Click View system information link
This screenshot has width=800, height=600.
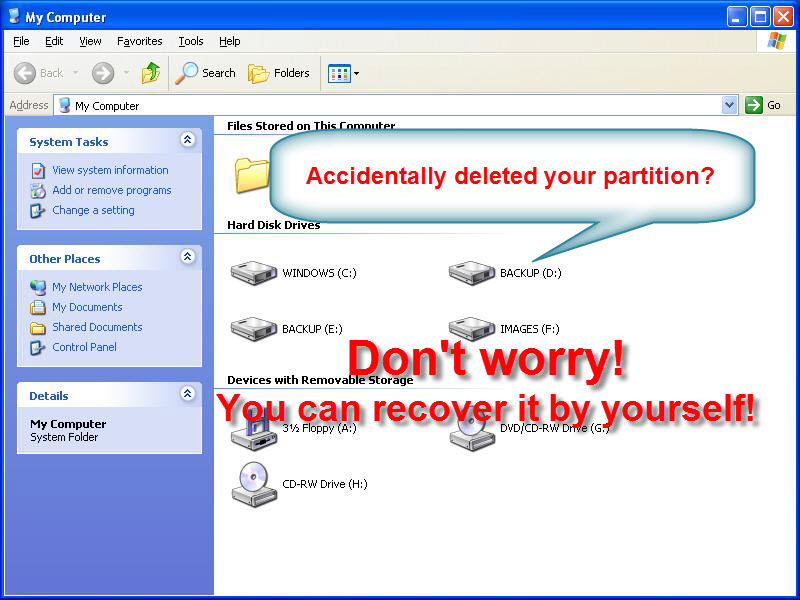click(110, 170)
